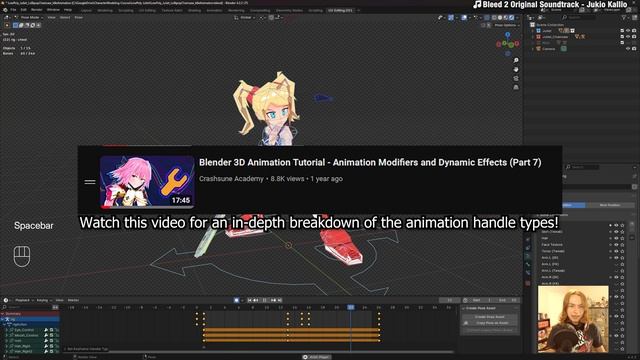Open the viewport Select menu
640x360 pixels.
coord(65,18)
